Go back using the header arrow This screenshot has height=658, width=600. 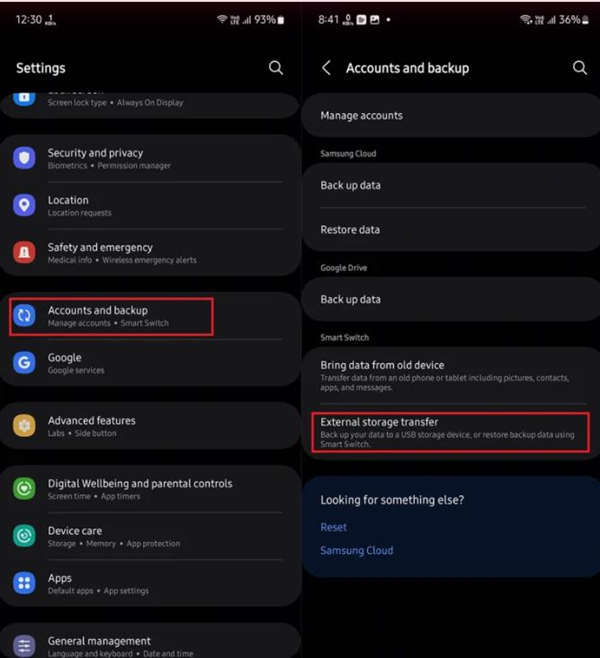tap(326, 68)
